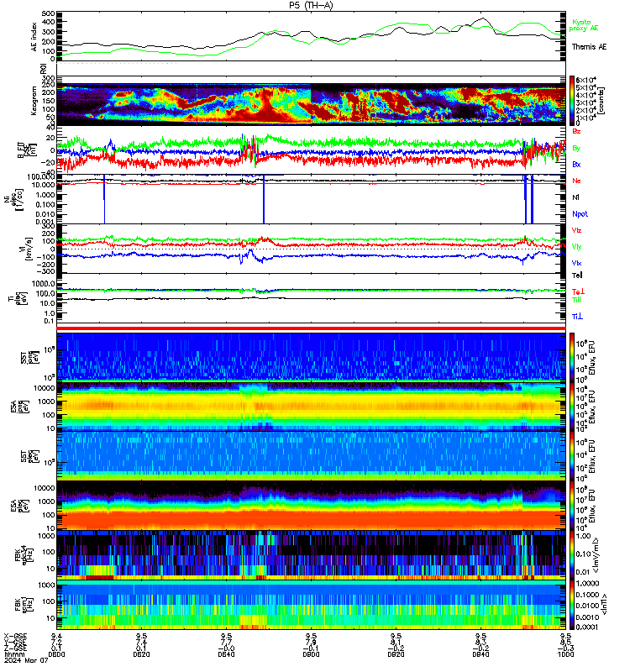Image resolution: width=630 pixels, height=672 pixels.
Task: Click the FBK edc34 wave spectrogram panel
Action: coord(311,555)
